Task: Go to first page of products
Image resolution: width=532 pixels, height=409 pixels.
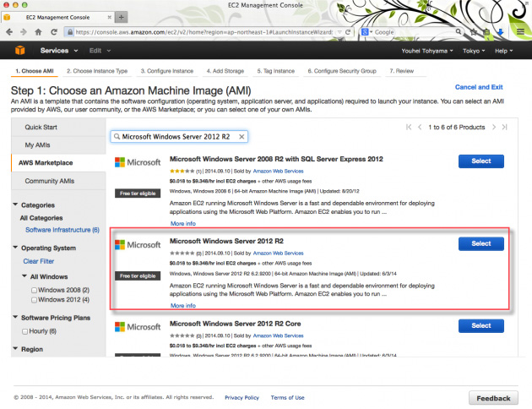Action: (409, 127)
